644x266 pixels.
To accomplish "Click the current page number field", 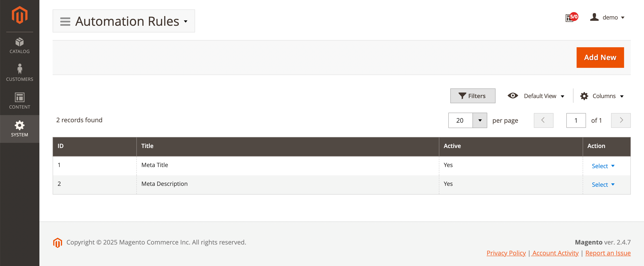I will tap(576, 120).
